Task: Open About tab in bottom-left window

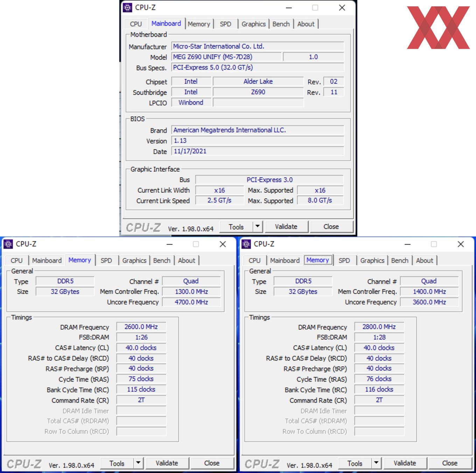Action: click(187, 260)
